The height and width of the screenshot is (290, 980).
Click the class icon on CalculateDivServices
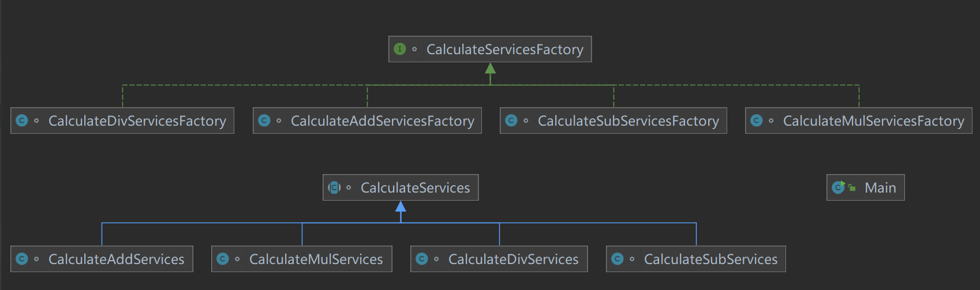click(x=422, y=259)
